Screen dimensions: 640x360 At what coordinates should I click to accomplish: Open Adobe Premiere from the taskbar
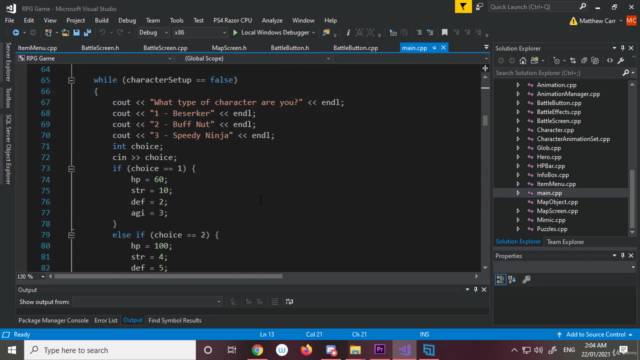[x=380, y=350]
